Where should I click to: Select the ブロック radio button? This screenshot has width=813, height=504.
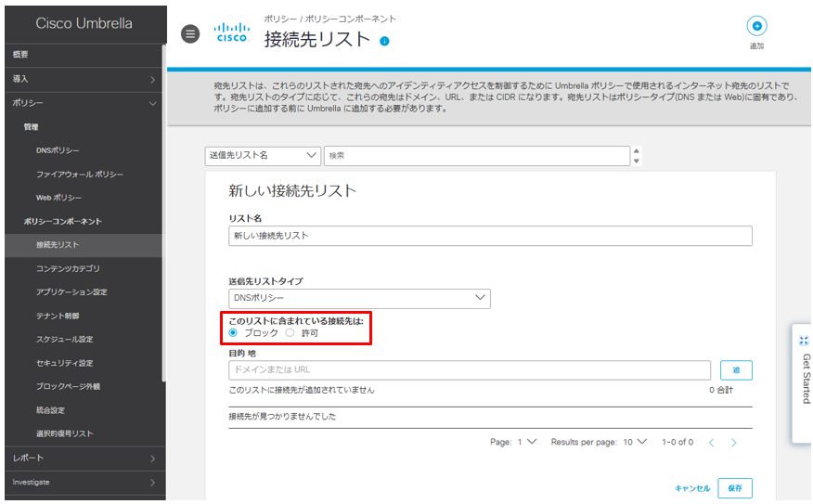tap(233, 333)
